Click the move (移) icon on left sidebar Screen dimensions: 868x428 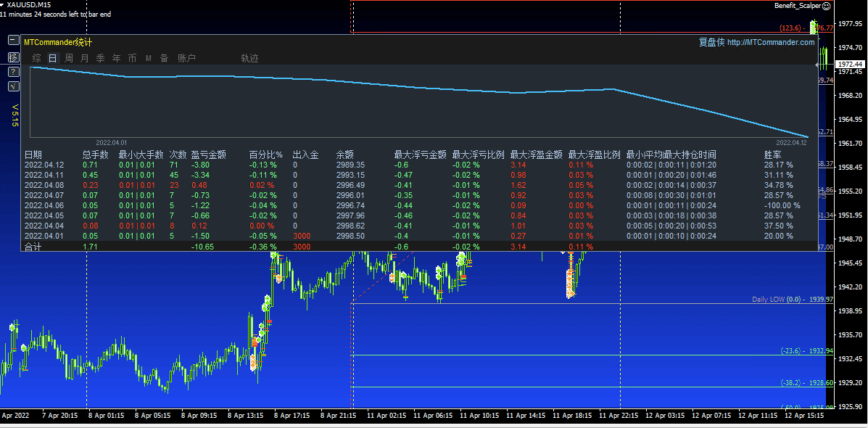[13, 57]
